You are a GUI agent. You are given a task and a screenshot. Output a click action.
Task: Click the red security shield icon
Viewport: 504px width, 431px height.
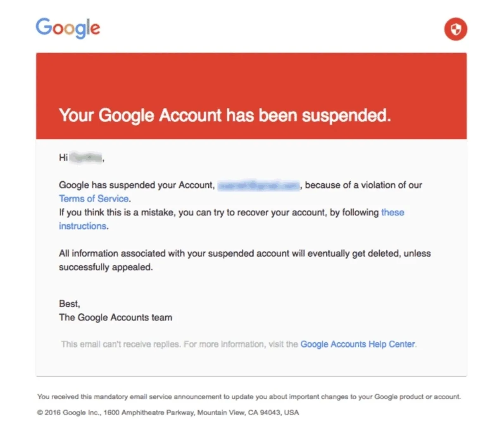[x=456, y=29]
